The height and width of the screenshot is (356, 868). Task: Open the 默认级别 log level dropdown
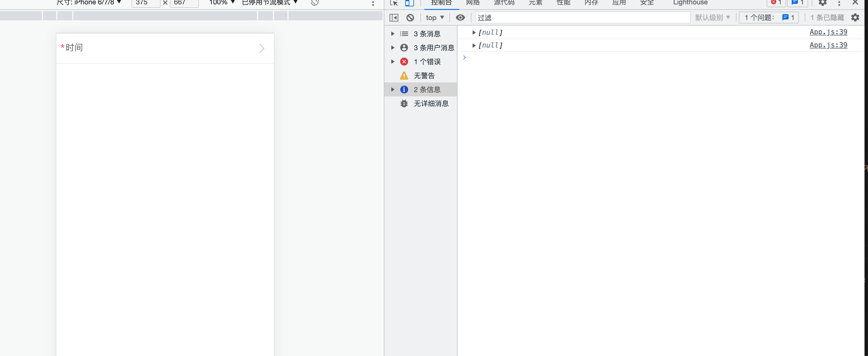pyautogui.click(x=713, y=17)
